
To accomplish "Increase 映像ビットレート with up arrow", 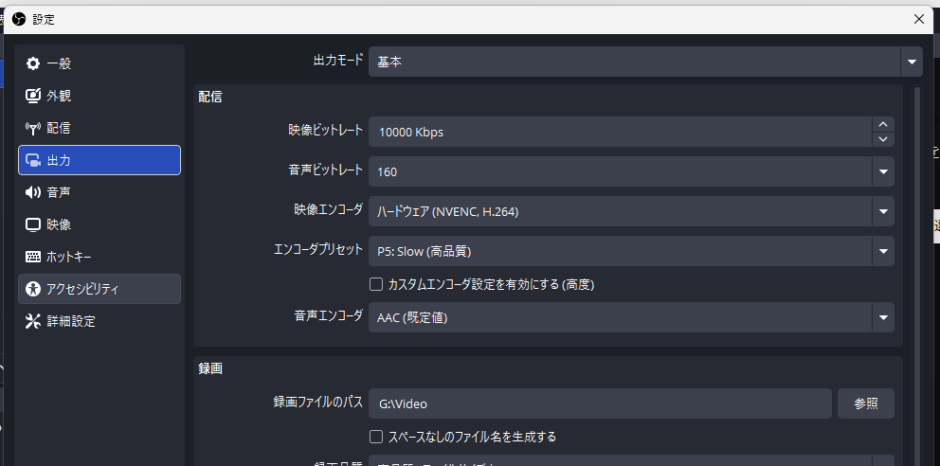I will [883, 124].
